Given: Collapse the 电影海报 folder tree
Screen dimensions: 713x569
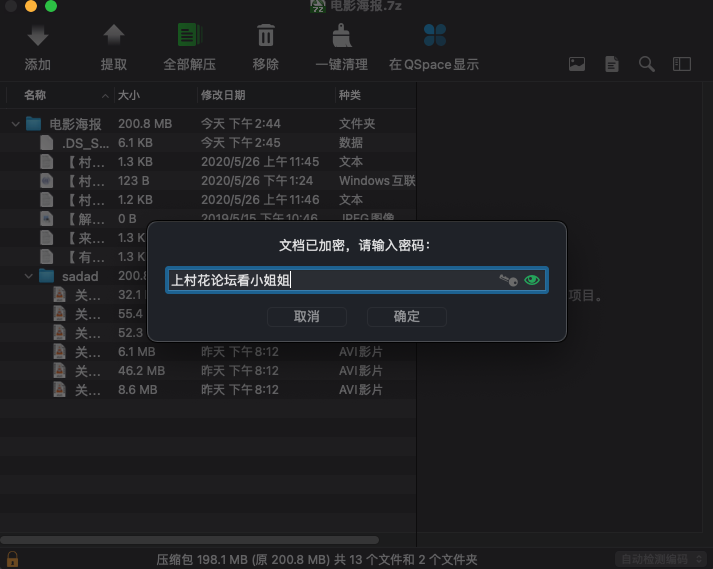Looking at the screenshot, I should point(15,124).
